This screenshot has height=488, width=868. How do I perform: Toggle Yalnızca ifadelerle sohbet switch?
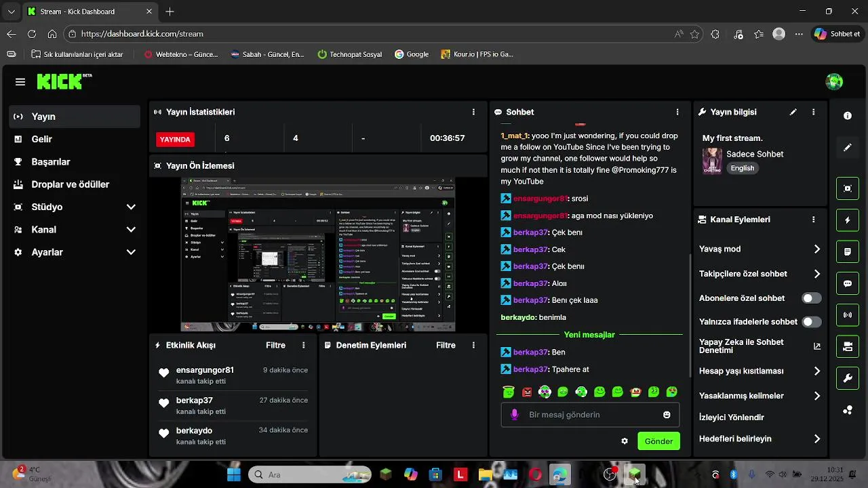click(811, 322)
